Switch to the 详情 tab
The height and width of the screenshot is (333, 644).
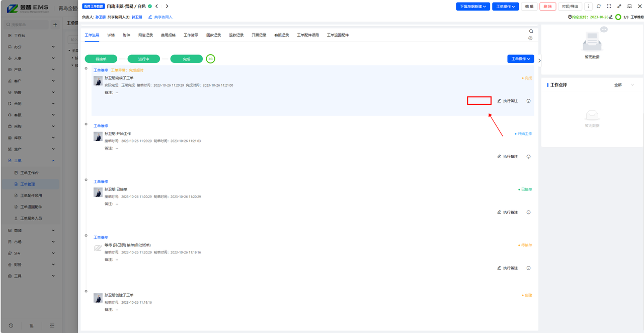click(111, 35)
